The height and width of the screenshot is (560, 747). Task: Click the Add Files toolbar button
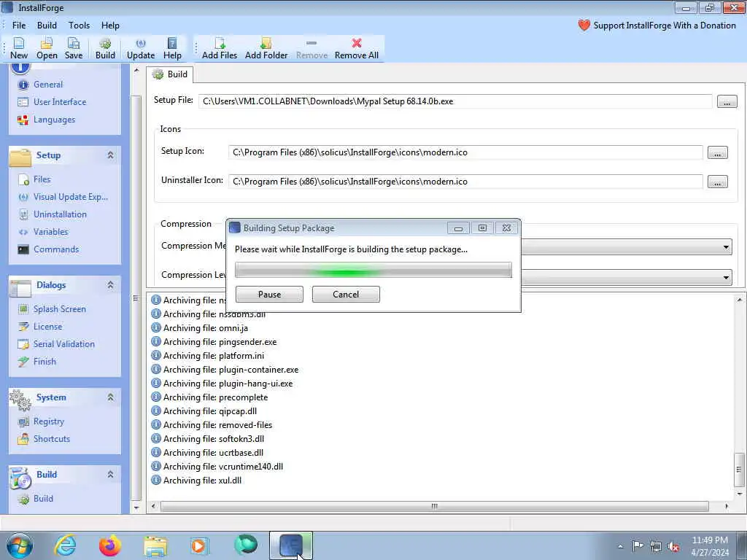click(x=220, y=49)
